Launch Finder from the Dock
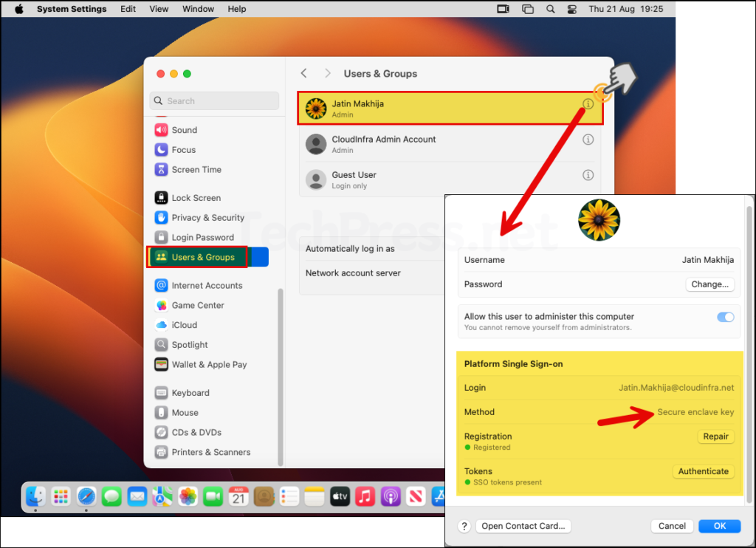Image resolution: width=756 pixels, height=548 pixels. pos(35,496)
